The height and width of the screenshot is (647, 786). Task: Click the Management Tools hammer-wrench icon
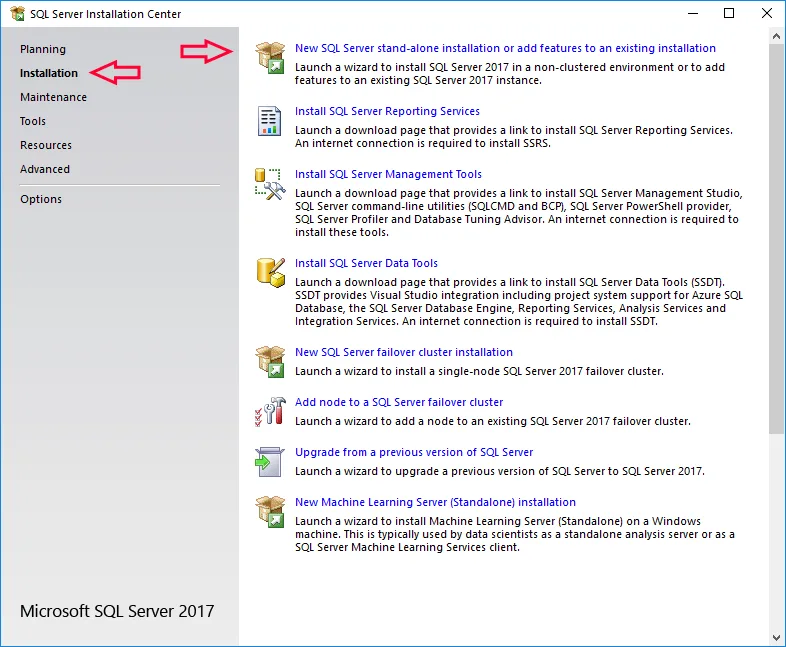pyautogui.click(x=270, y=184)
